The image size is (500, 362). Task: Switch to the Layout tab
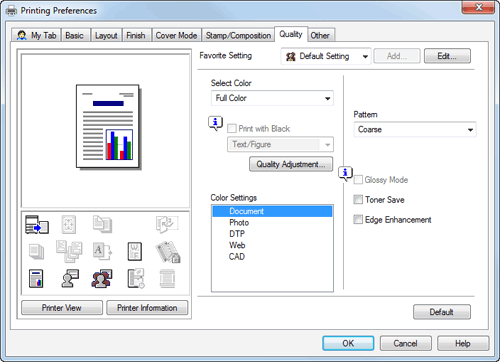pos(106,35)
